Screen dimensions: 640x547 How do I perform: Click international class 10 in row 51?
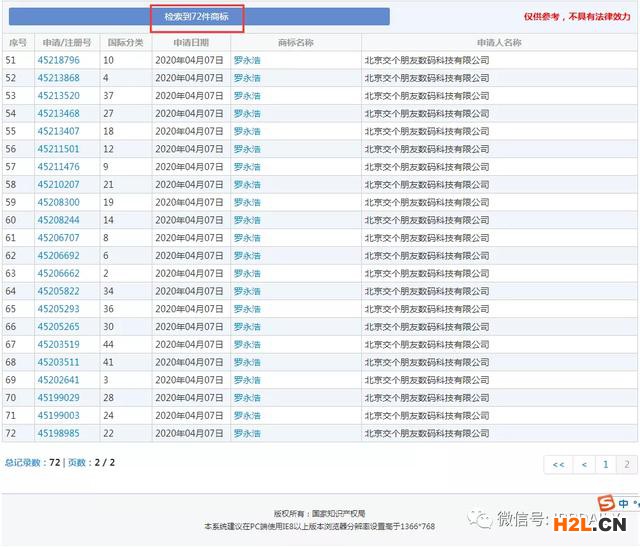(x=108, y=60)
